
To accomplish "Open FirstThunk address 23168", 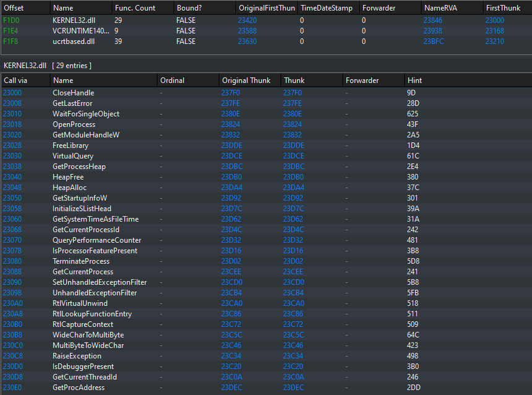I will pos(495,31).
